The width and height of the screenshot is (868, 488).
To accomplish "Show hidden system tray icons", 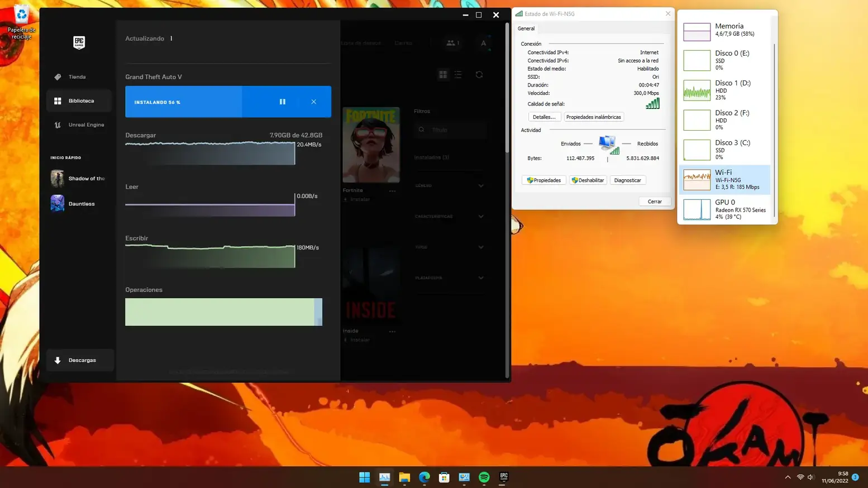I will coord(788,477).
